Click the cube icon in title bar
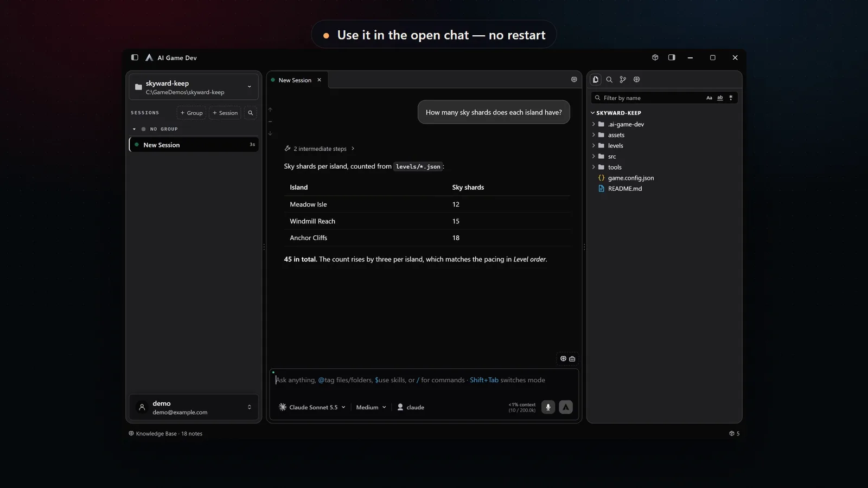Screen dimensions: 868x488 655,57
